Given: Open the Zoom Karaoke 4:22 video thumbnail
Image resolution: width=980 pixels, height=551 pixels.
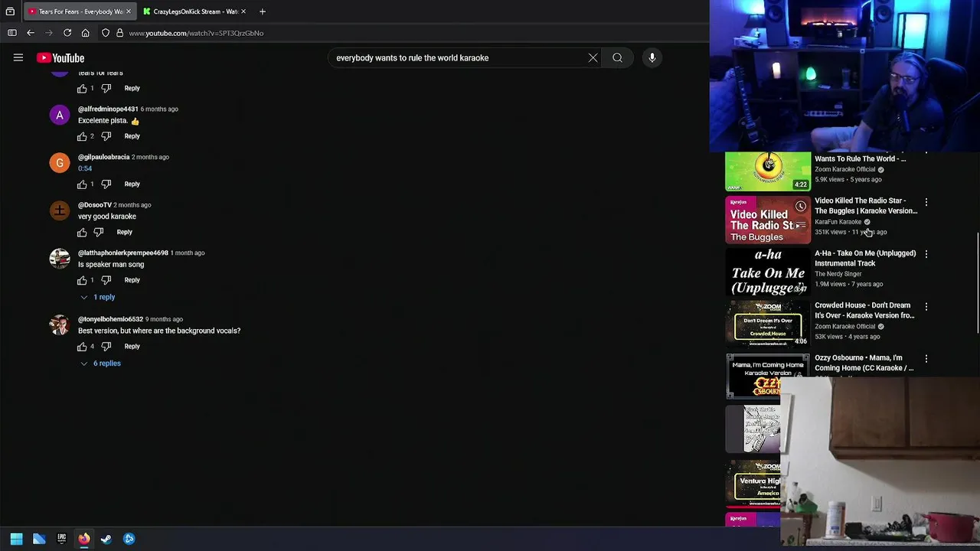Looking at the screenshot, I should (768, 171).
